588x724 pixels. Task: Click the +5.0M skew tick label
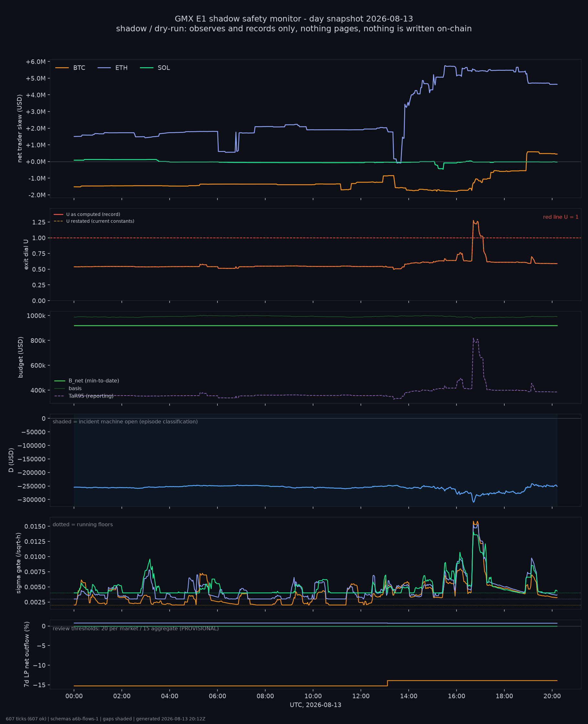36,78
